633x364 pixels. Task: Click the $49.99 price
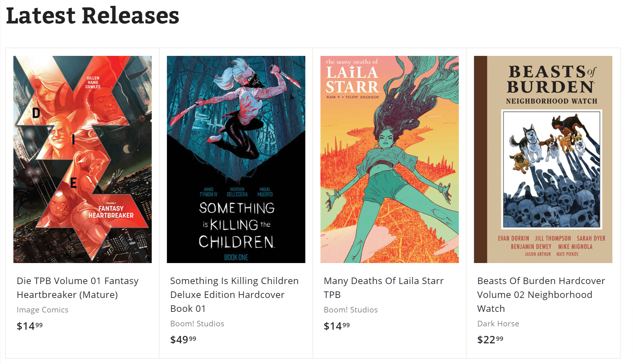tap(183, 340)
